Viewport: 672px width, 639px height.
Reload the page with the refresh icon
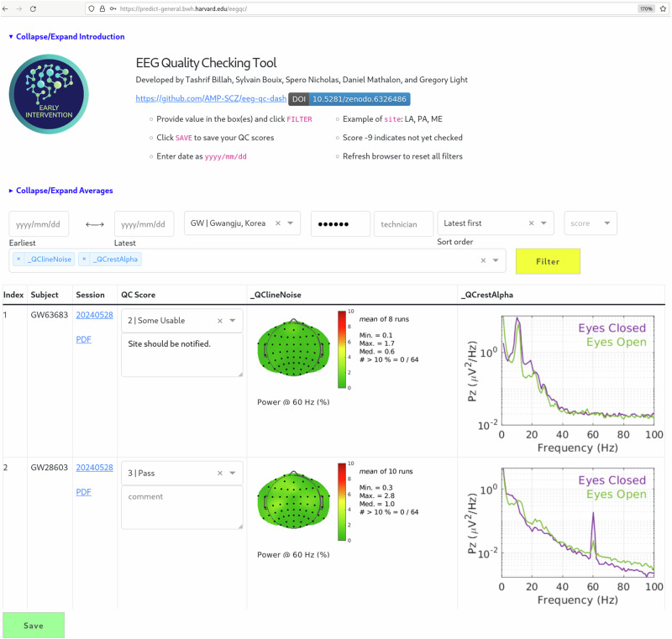tap(33, 8)
